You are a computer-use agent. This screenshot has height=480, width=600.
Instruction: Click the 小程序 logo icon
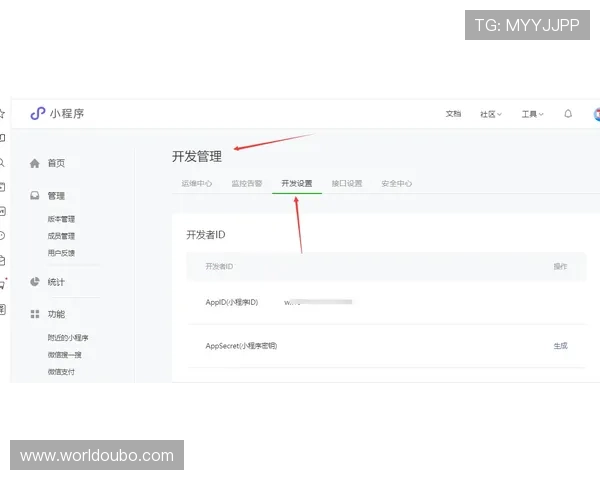point(38,113)
